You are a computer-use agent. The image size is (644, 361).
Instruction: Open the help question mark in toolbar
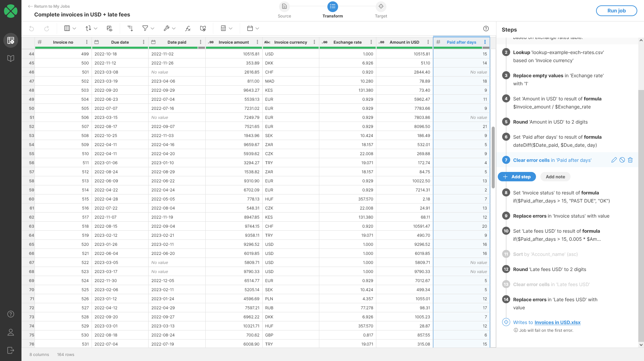tap(486, 29)
